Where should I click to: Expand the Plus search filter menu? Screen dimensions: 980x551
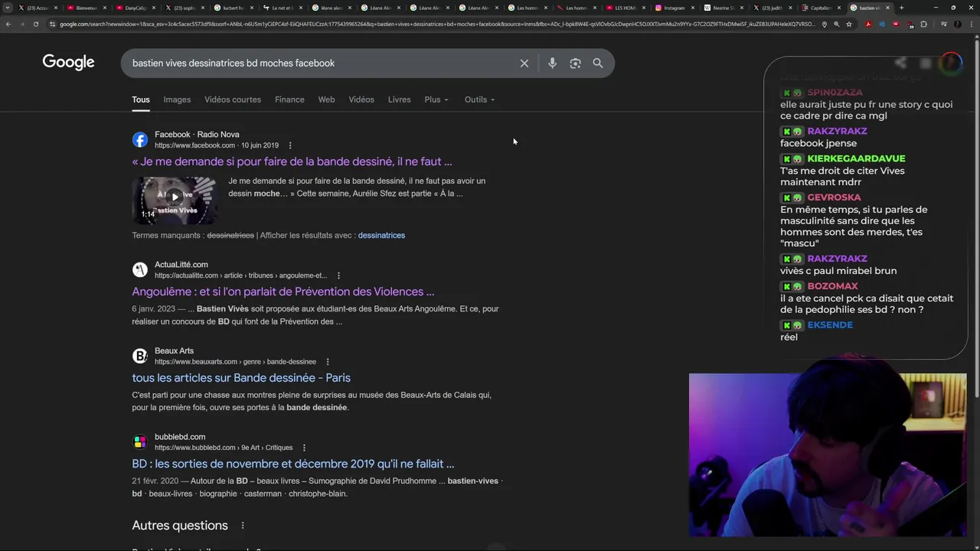(436, 99)
